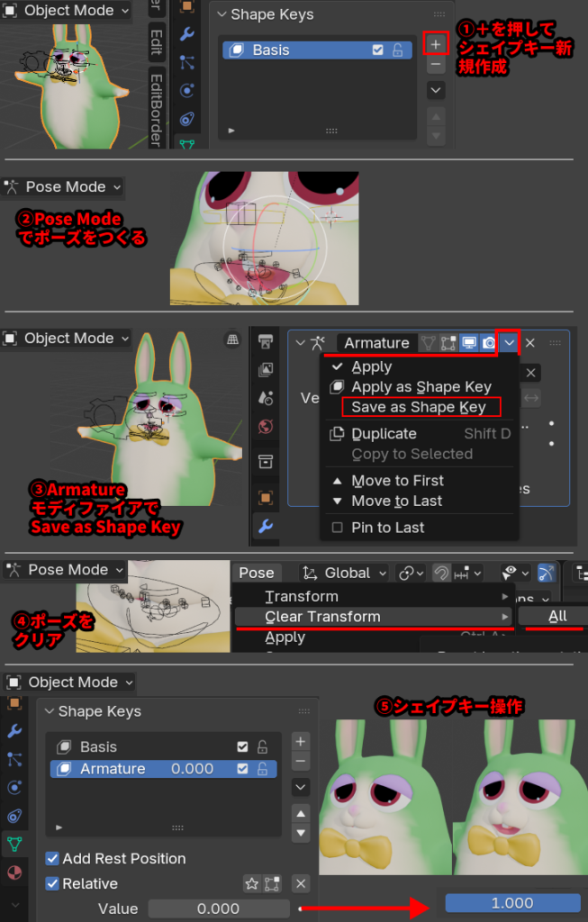Click the armature modifier's viewport display monitor icon
The image size is (588, 922).
[468, 343]
